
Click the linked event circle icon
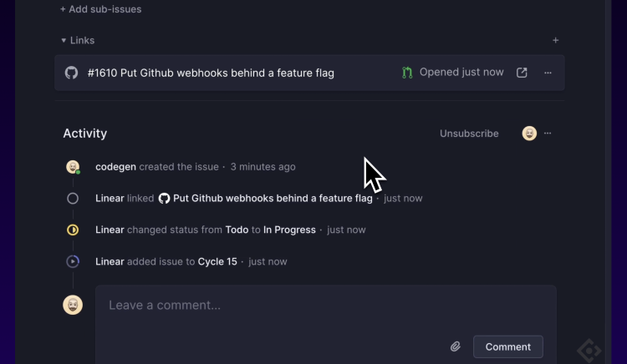coord(73,199)
